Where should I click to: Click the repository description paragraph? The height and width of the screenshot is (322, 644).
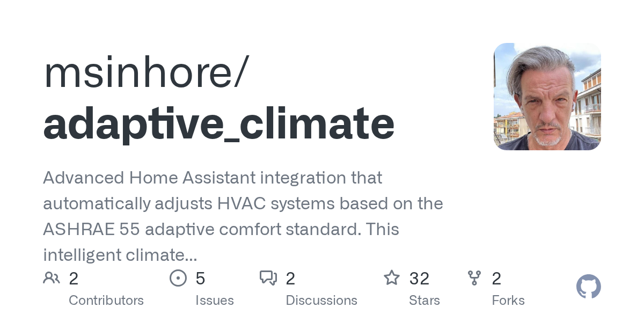(x=243, y=216)
